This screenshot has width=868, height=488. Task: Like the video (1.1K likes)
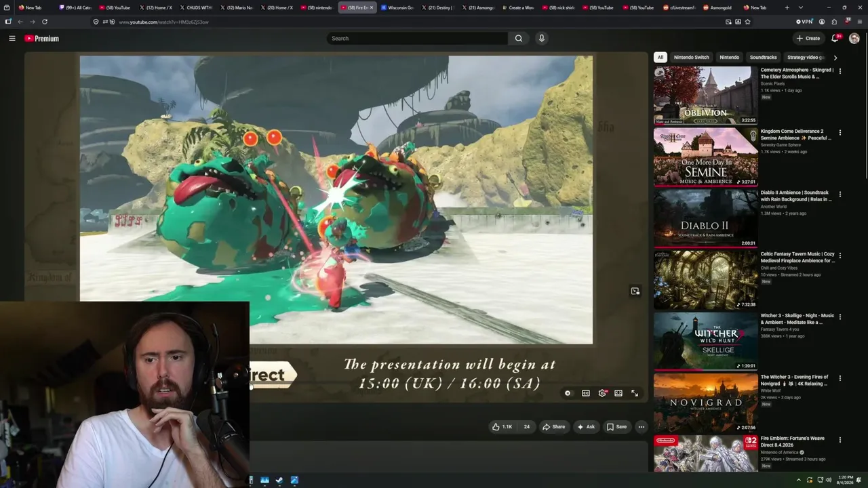coord(502,427)
